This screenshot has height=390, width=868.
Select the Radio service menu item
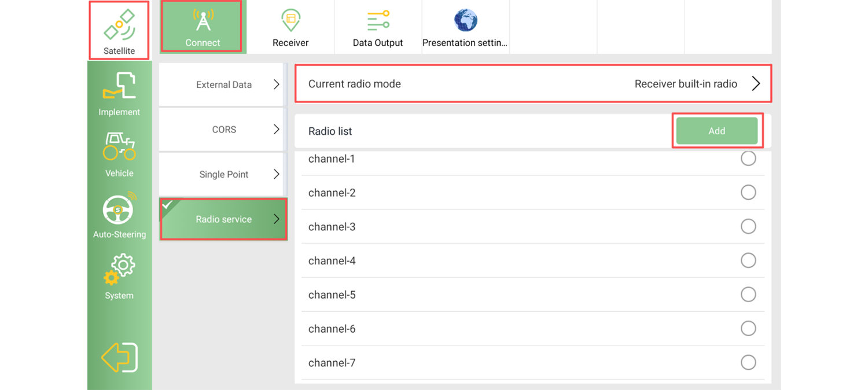point(223,219)
